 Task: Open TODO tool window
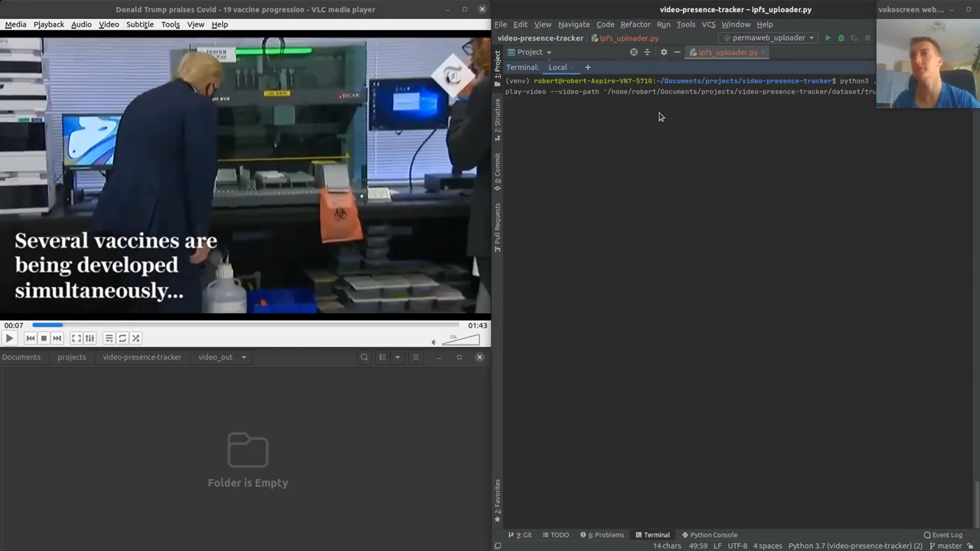click(556, 535)
